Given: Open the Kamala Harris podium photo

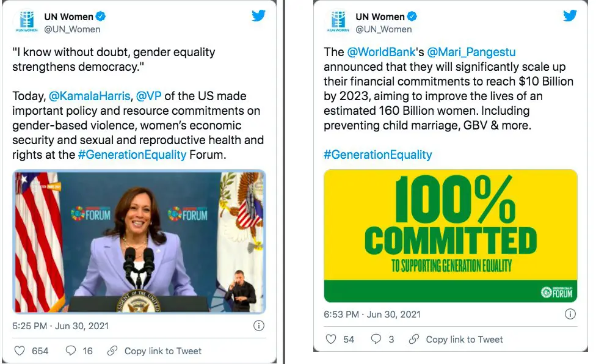Looking at the screenshot, I should point(139,241).
